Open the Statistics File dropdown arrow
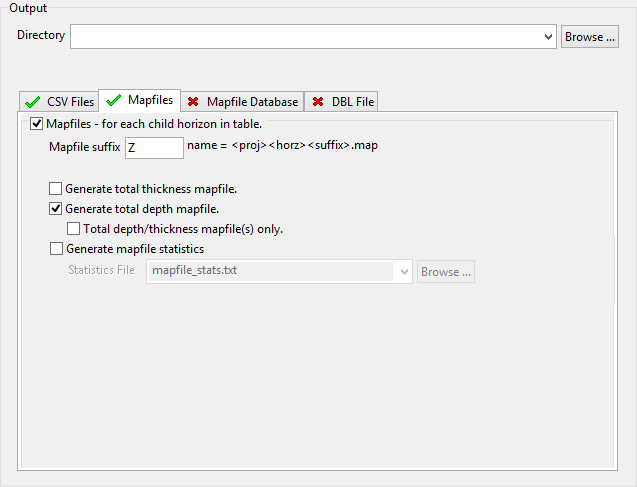637x487 pixels. click(404, 271)
